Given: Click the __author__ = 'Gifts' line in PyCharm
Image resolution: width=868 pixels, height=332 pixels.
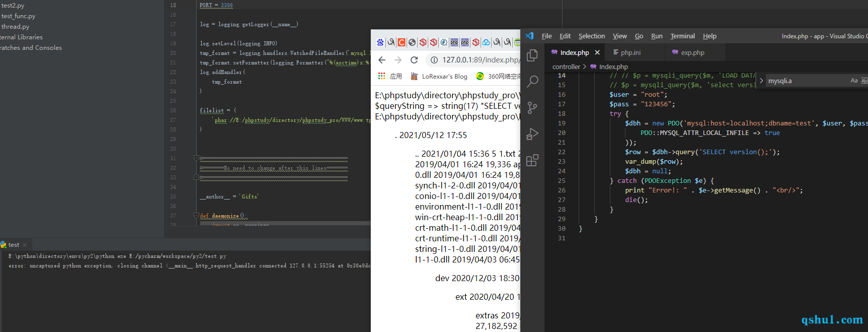Looking at the screenshot, I should tap(229, 196).
